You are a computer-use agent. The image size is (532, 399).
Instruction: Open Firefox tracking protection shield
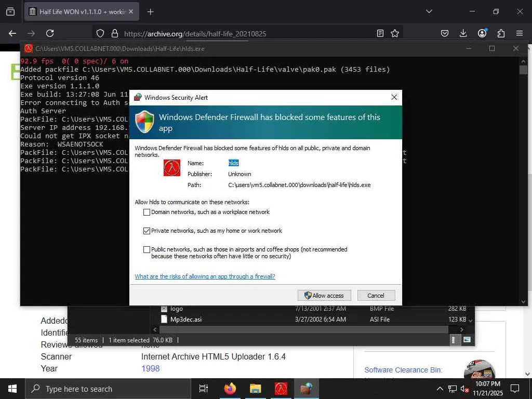(100, 33)
